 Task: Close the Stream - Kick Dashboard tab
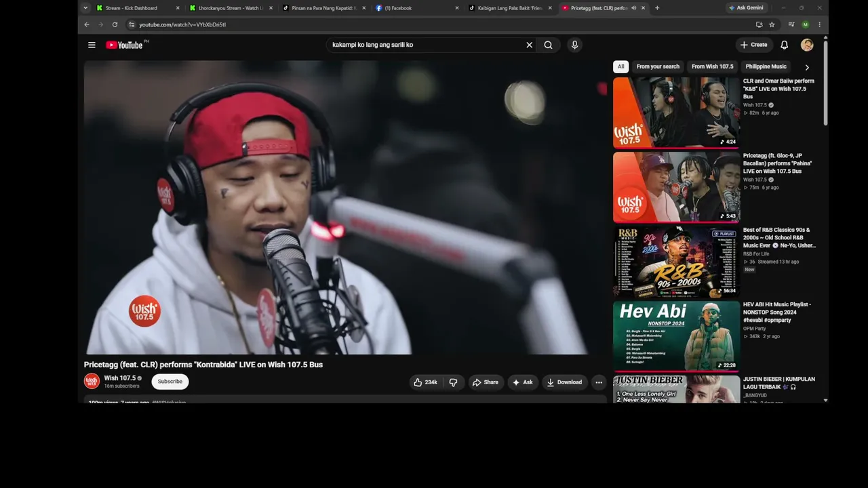[x=178, y=8]
